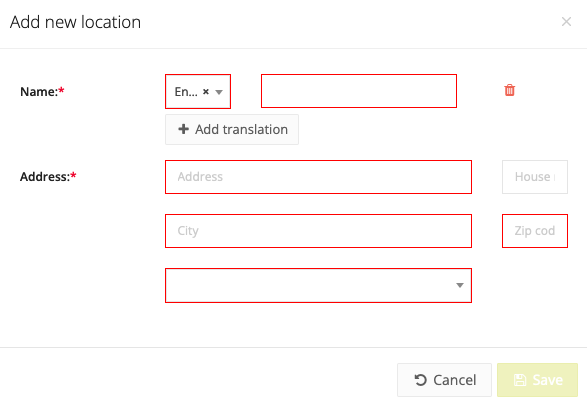Click the arrow on the empty address dropdown
This screenshot has height=408, width=587.
coord(460,286)
